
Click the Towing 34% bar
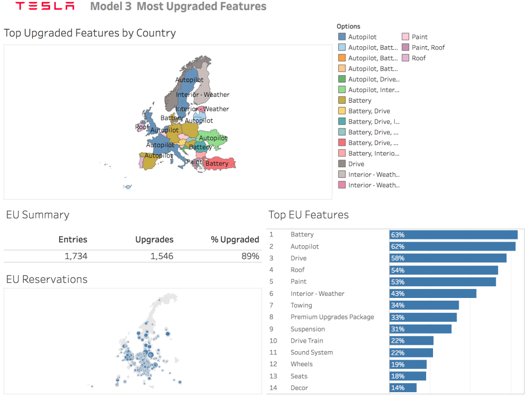click(424, 305)
